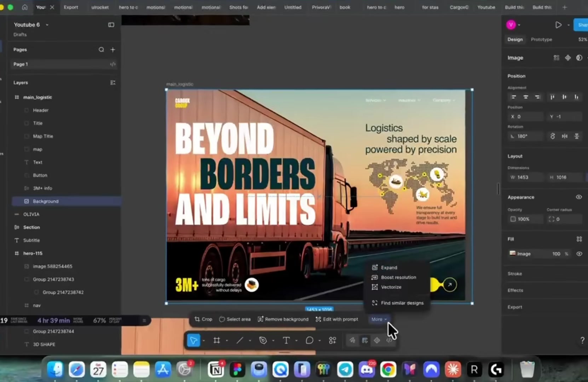Open Move tool options chevron
588x382 pixels.
(204, 341)
